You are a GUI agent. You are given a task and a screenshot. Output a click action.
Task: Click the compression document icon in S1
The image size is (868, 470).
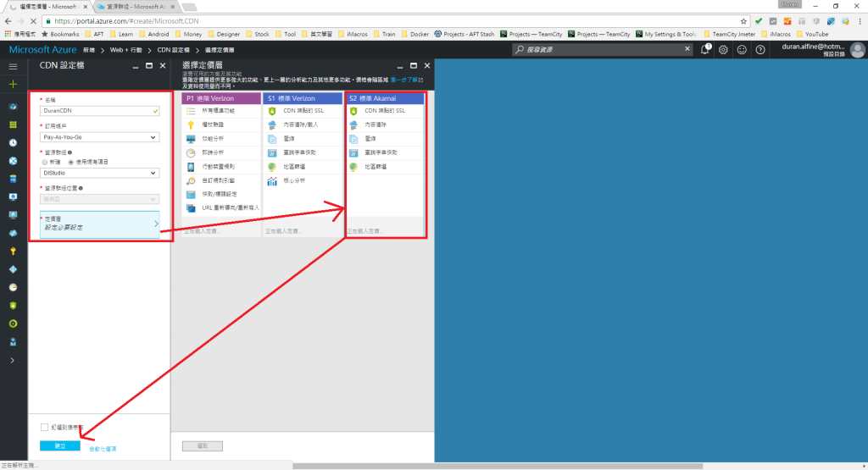pyautogui.click(x=272, y=139)
